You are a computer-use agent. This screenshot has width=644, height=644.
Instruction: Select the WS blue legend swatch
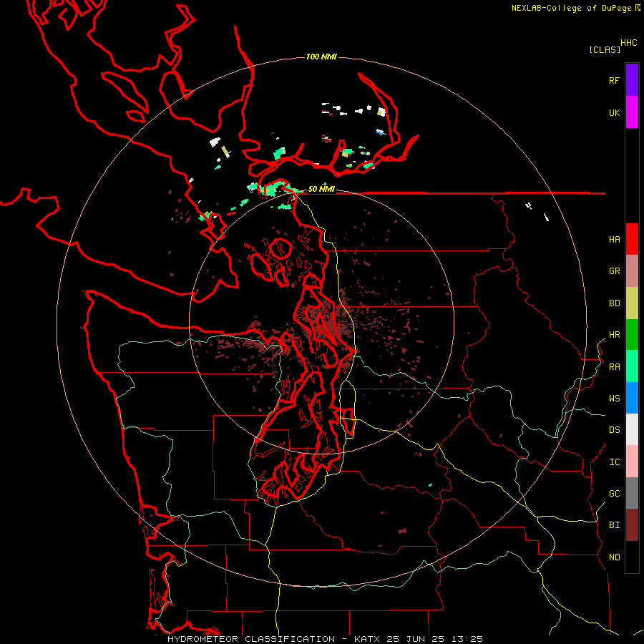click(632, 398)
